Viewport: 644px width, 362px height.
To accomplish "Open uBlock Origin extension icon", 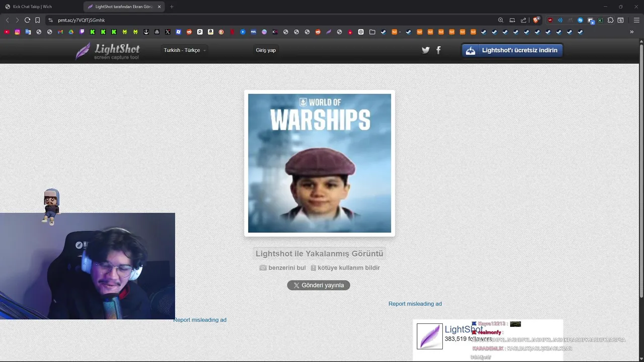I will click(550, 20).
